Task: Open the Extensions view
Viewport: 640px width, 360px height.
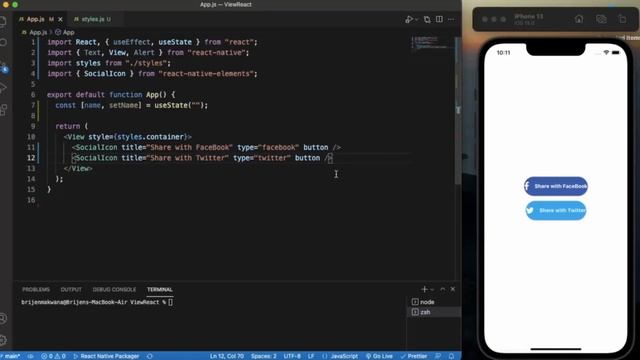Action: (x=3, y=110)
